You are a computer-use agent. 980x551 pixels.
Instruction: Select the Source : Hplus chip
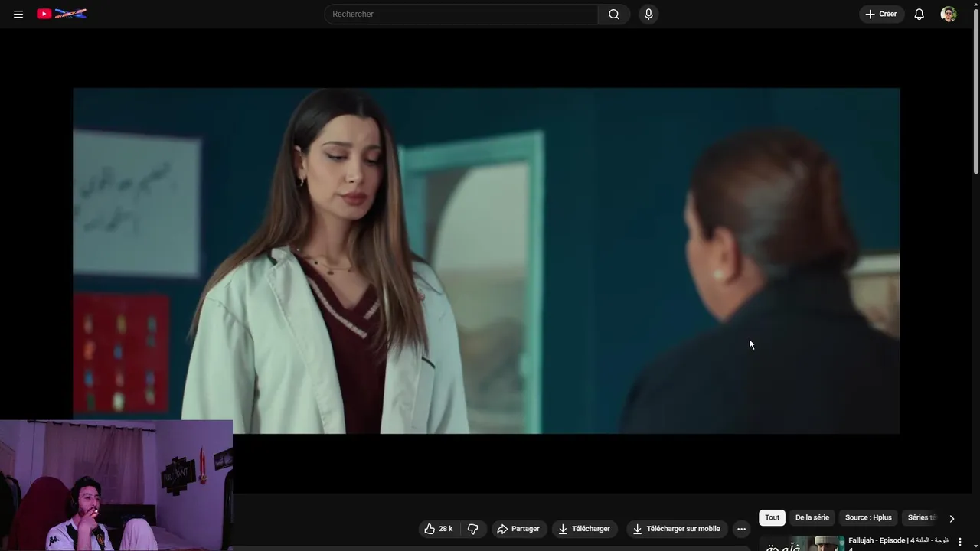click(x=868, y=517)
